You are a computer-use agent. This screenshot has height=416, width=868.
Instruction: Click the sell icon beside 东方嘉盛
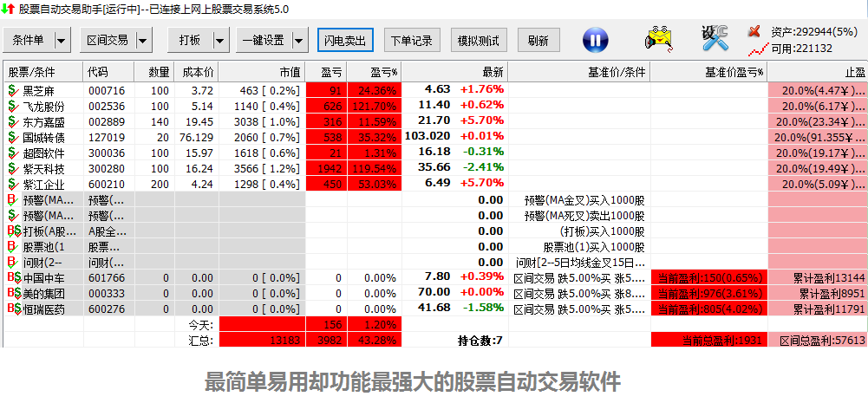(13, 121)
